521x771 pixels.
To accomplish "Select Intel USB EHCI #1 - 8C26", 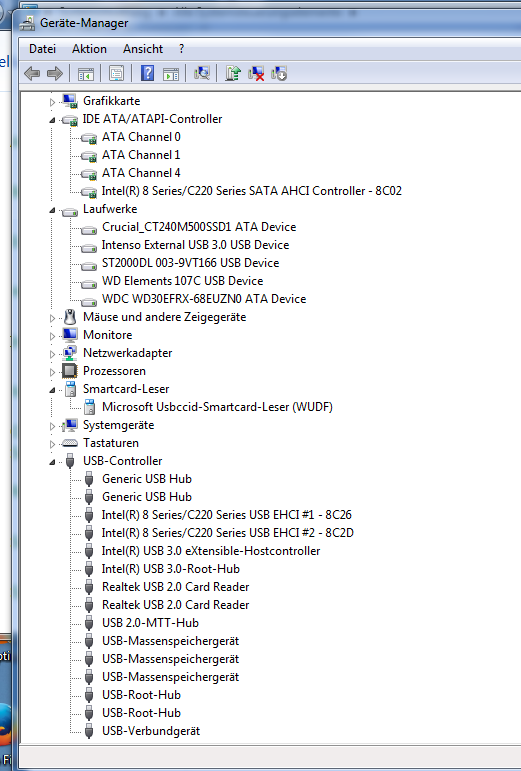I will [x=227, y=515].
